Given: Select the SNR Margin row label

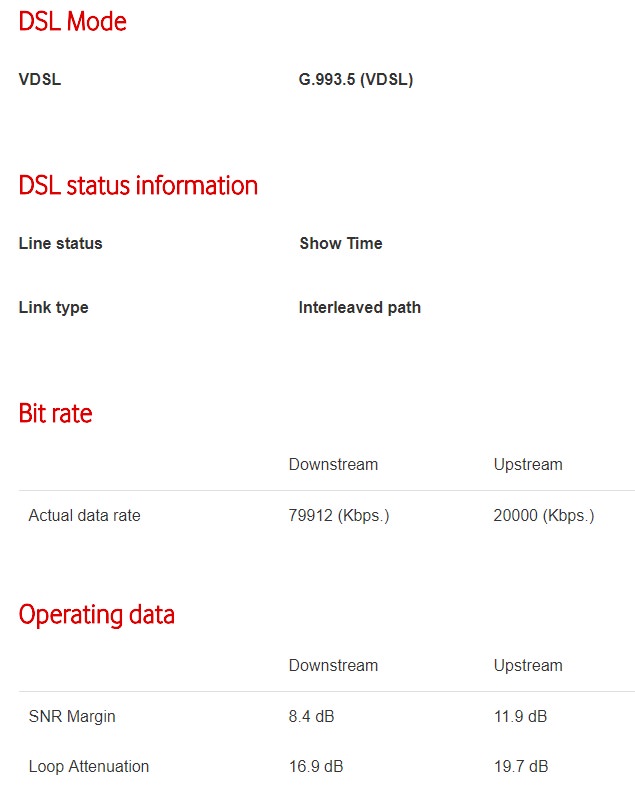Looking at the screenshot, I should (x=72, y=716).
